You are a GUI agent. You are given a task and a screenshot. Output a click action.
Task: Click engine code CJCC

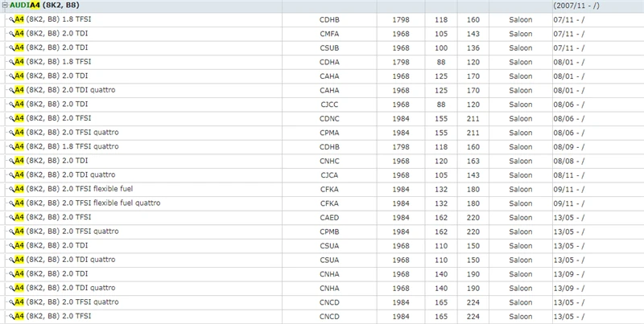tap(329, 105)
